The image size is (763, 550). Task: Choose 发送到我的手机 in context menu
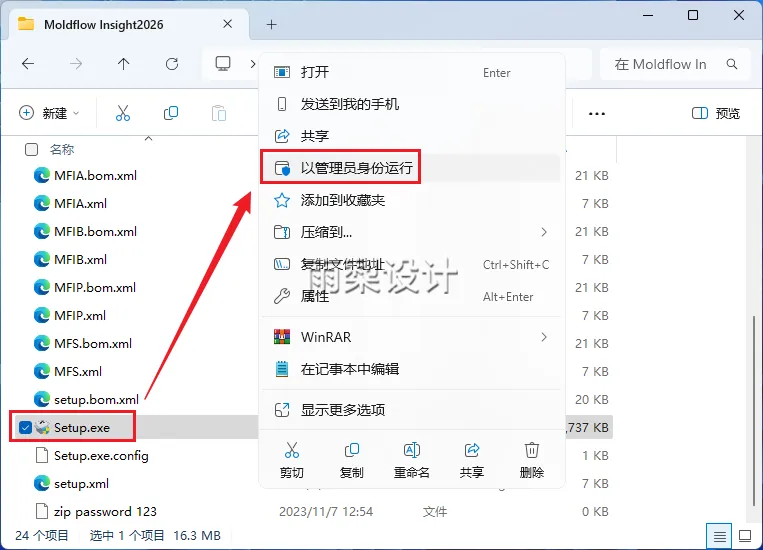point(411,104)
